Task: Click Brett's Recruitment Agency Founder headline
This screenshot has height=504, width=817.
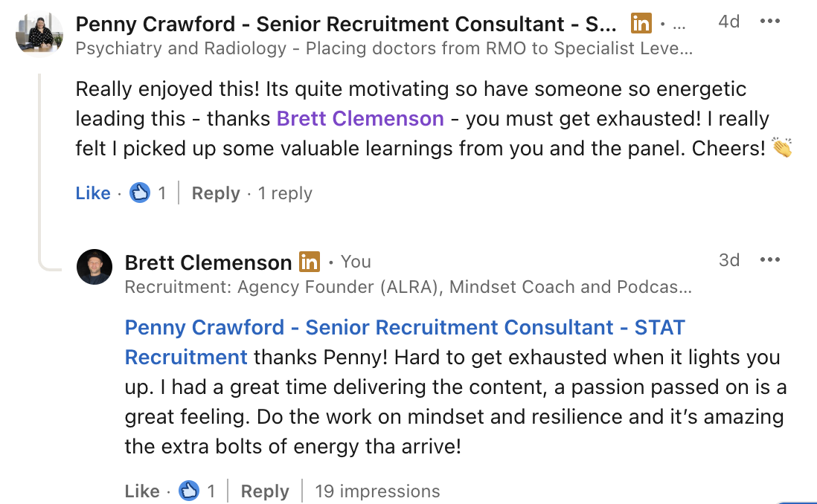Action: [x=408, y=287]
